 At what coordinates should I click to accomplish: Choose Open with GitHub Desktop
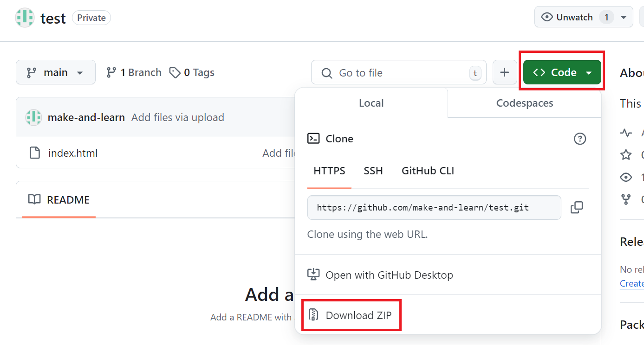pos(380,275)
